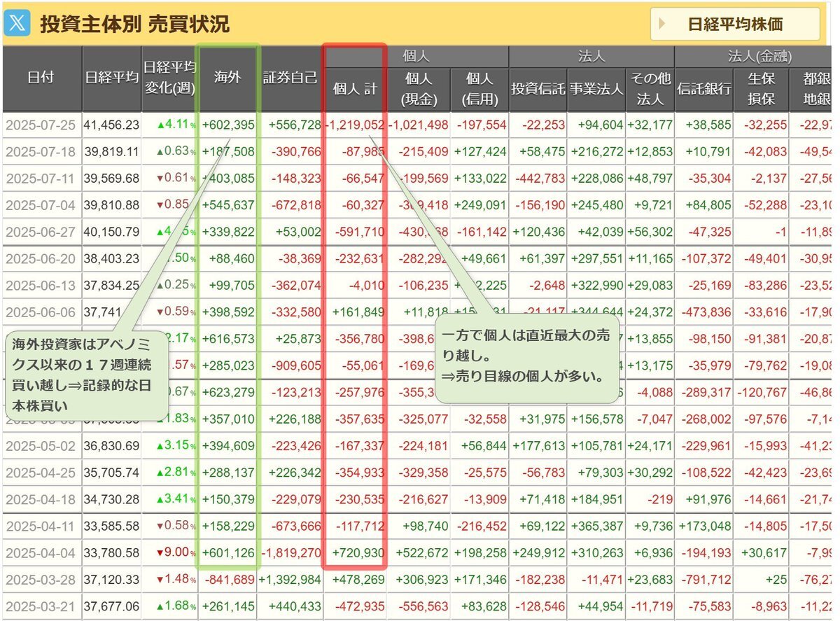840x621 pixels.
Task: Click the 信託銀行 column header
Action: click(x=703, y=90)
